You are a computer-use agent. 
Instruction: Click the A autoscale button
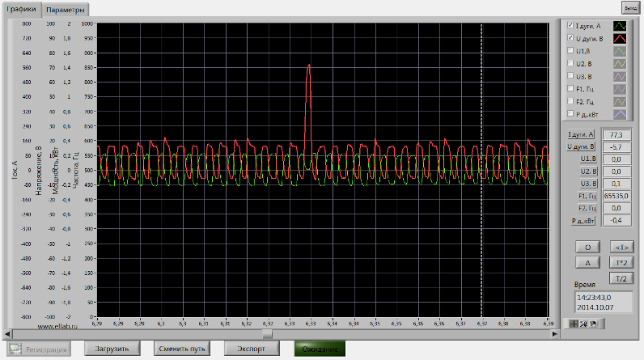(587, 263)
